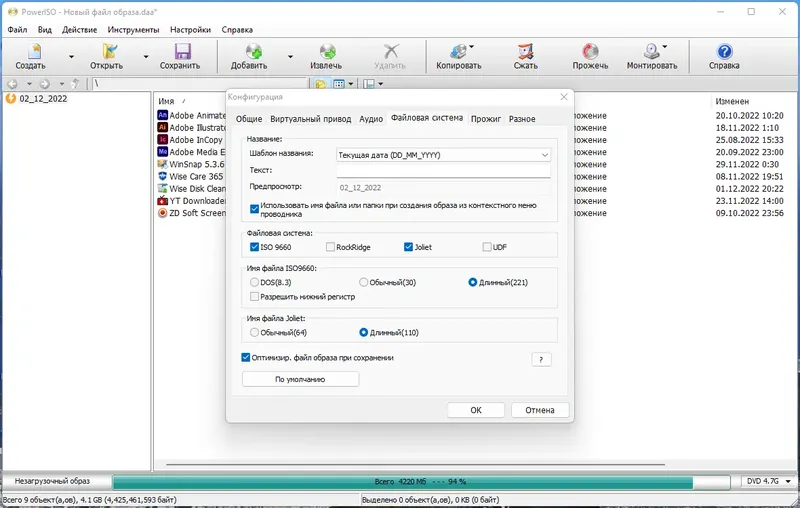Image resolution: width=800 pixels, height=508 pixels.
Task: Open the Инструменты menu
Action: [133, 30]
